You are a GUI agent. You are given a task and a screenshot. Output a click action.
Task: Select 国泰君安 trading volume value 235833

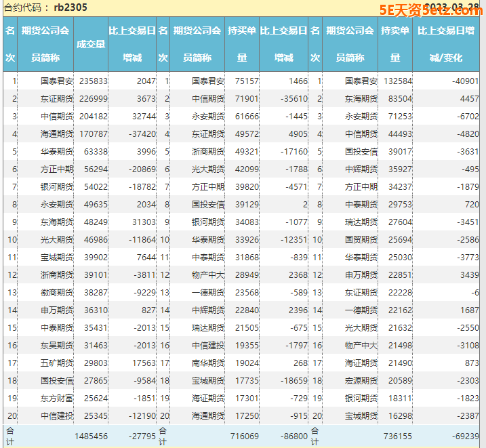[94, 81]
